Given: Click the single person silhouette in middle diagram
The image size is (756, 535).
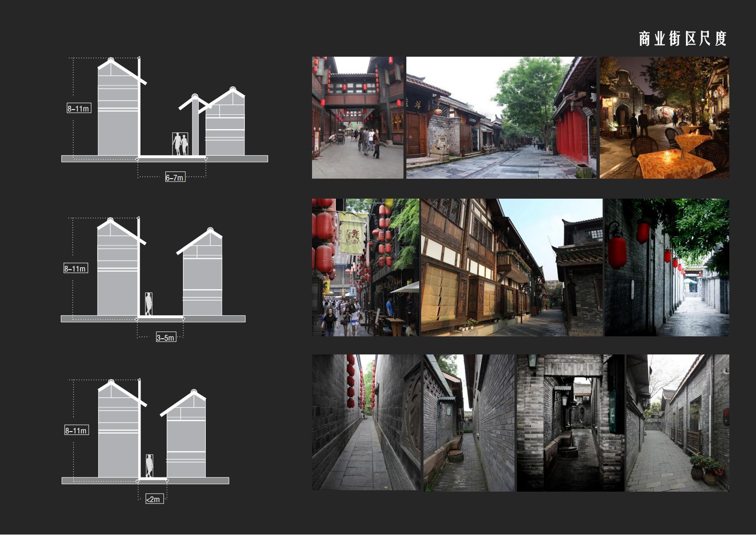Looking at the screenshot, I should pos(149,303).
